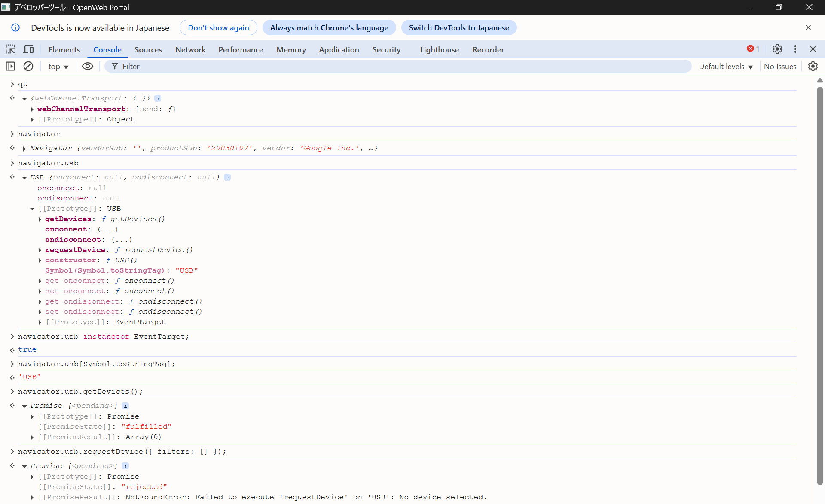Open DevTools settings gear icon

(777, 49)
